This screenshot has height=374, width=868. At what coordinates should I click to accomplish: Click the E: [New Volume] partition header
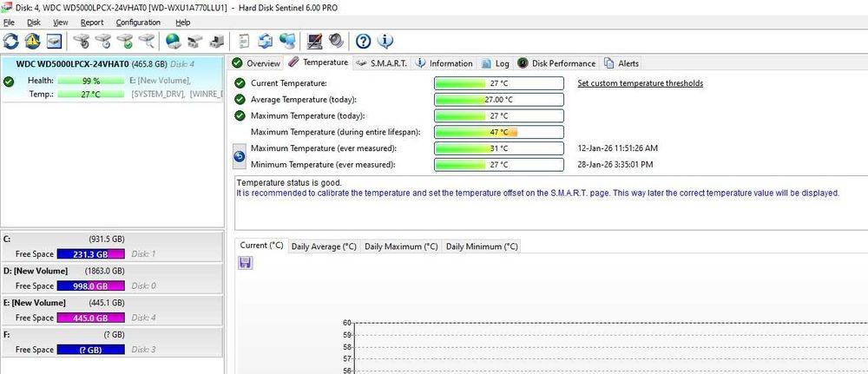(35, 303)
